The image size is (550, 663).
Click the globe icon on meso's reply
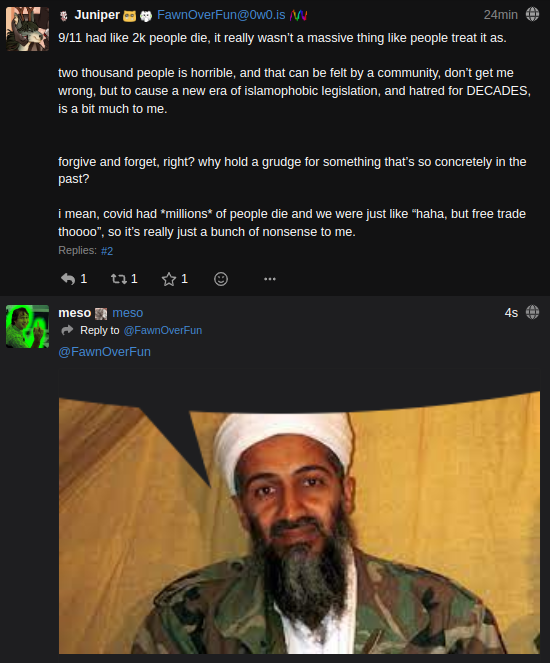point(532,312)
